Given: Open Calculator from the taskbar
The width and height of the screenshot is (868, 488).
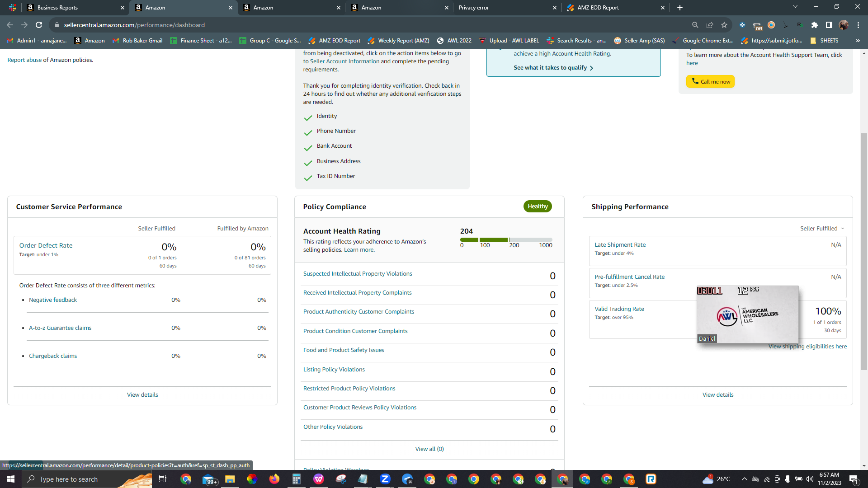Looking at the screenshot, I should 297,479.
